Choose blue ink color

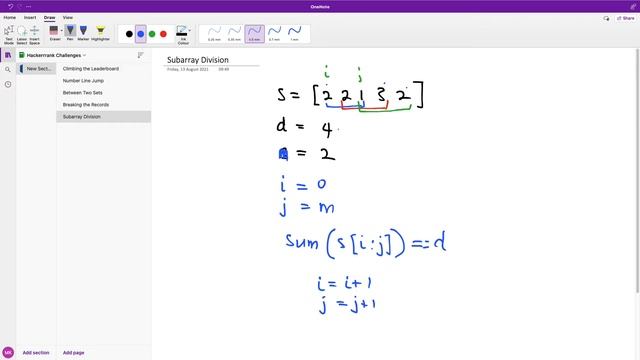click(x=141, y=34)
